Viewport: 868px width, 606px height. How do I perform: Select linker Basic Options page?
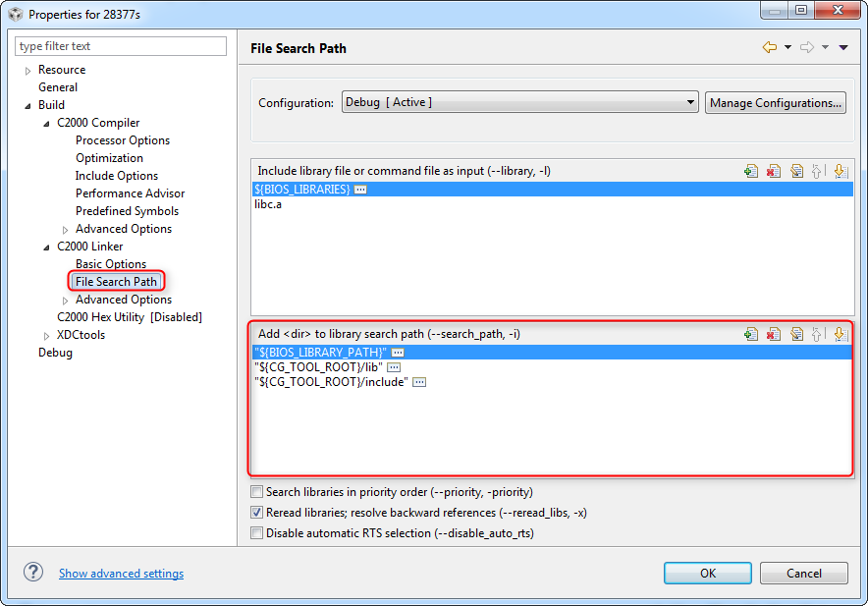111,264
